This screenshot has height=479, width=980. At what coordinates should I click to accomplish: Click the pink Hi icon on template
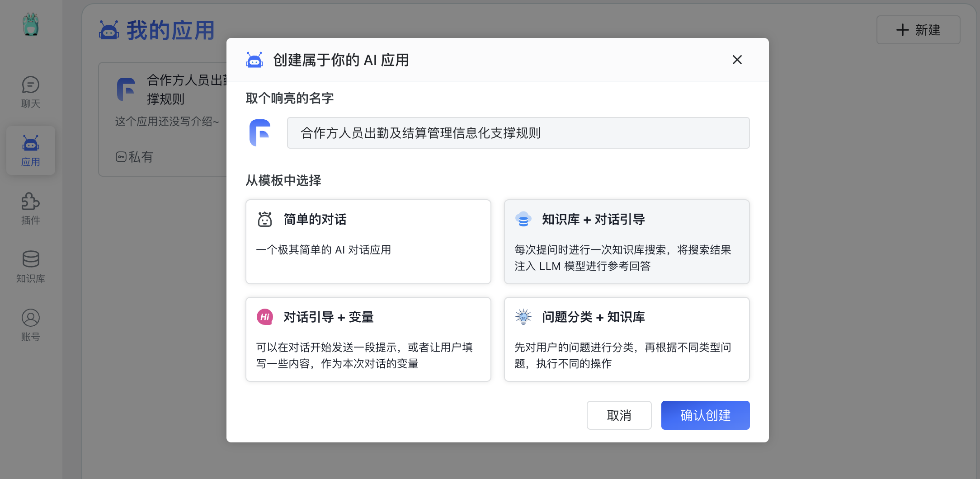pyautogui.click(x=265, y=317)
